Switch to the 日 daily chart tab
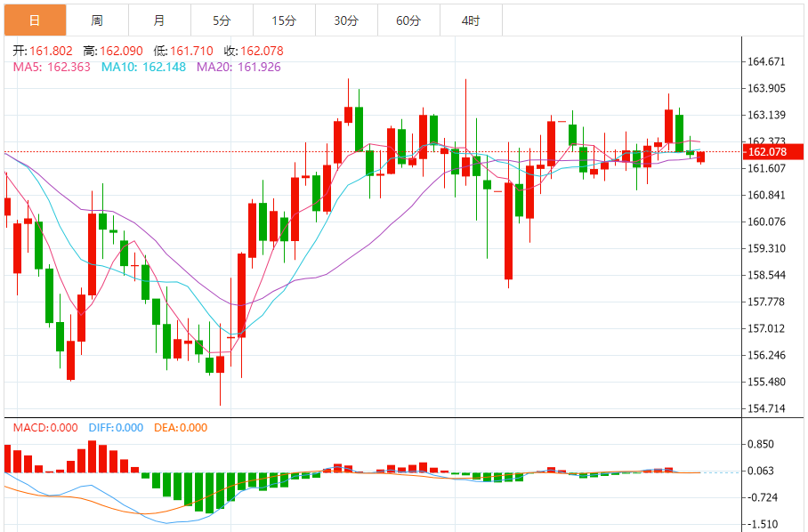The height and width of the screenshot is (532, 808). click(35, 20)
